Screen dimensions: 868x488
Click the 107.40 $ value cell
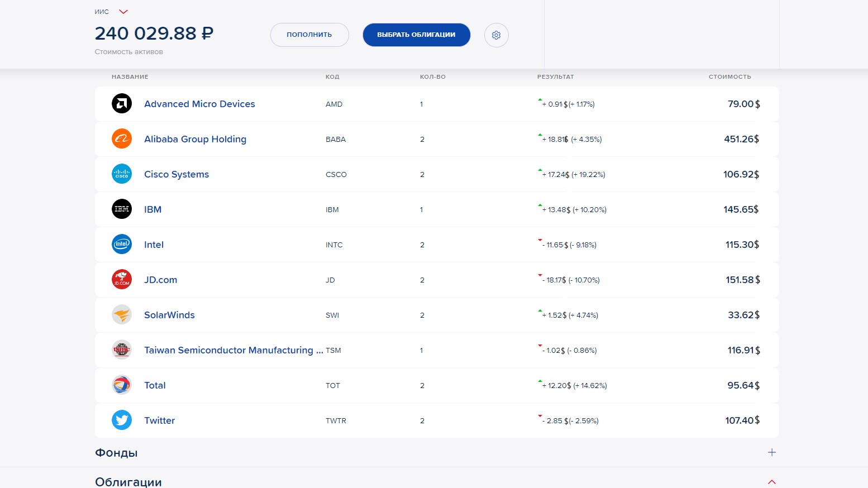(x=743, y=420)
